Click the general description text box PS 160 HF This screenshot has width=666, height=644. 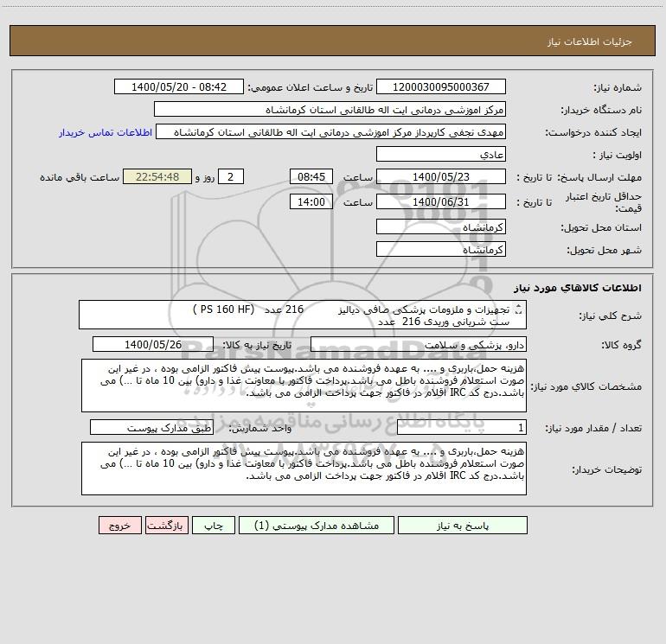(303, 315)
